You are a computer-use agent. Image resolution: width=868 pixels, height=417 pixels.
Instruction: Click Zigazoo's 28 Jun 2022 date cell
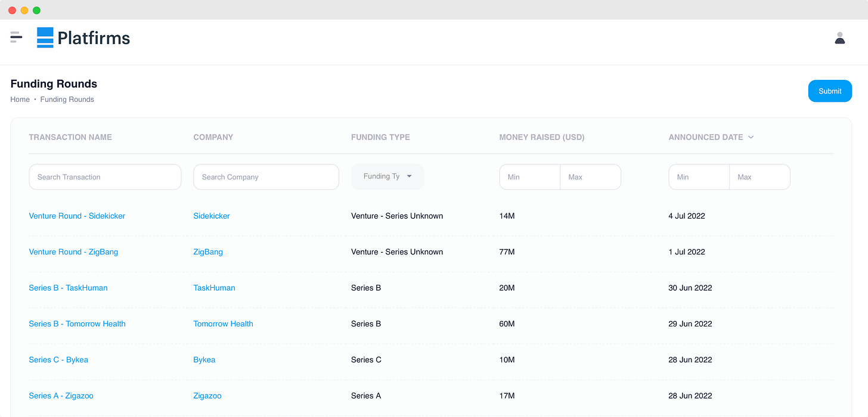[690, 396]
